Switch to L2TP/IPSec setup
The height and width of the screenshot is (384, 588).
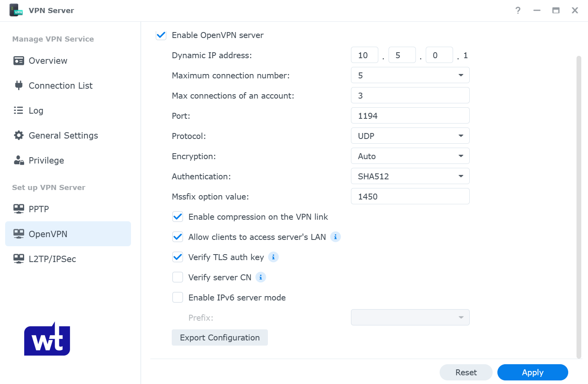[68, 259]
